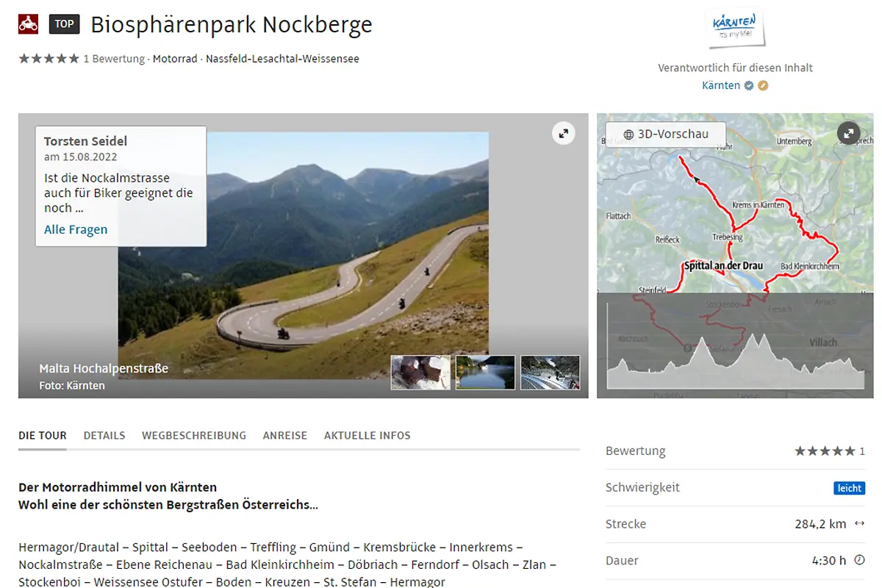
Task: Switch to the Details tab
Action: [104, 435]
